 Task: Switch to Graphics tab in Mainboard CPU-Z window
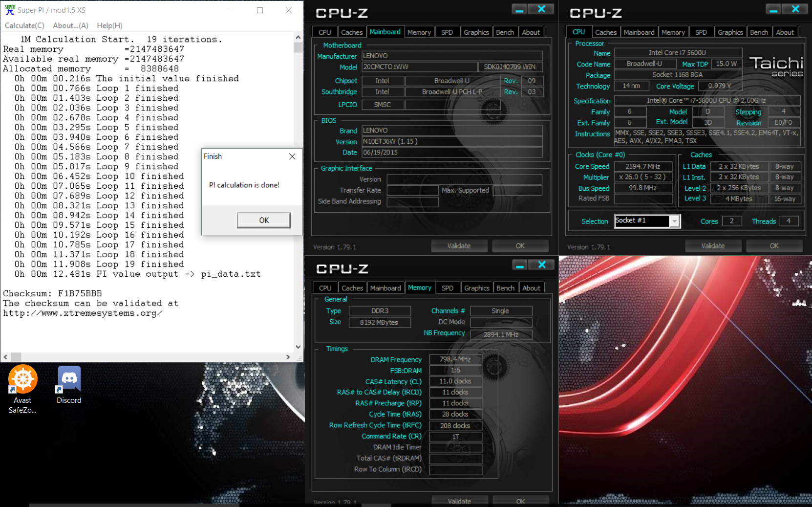click(x=476, y=32)
